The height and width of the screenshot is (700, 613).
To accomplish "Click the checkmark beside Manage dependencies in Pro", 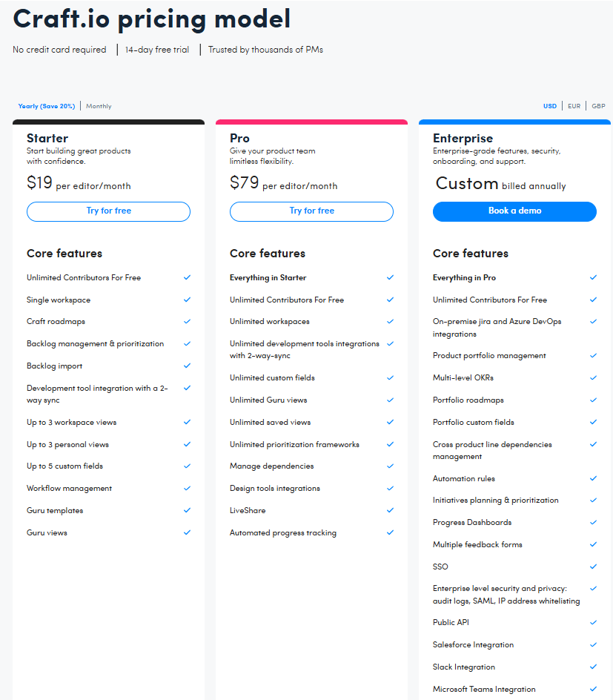I will click(390, 466).
